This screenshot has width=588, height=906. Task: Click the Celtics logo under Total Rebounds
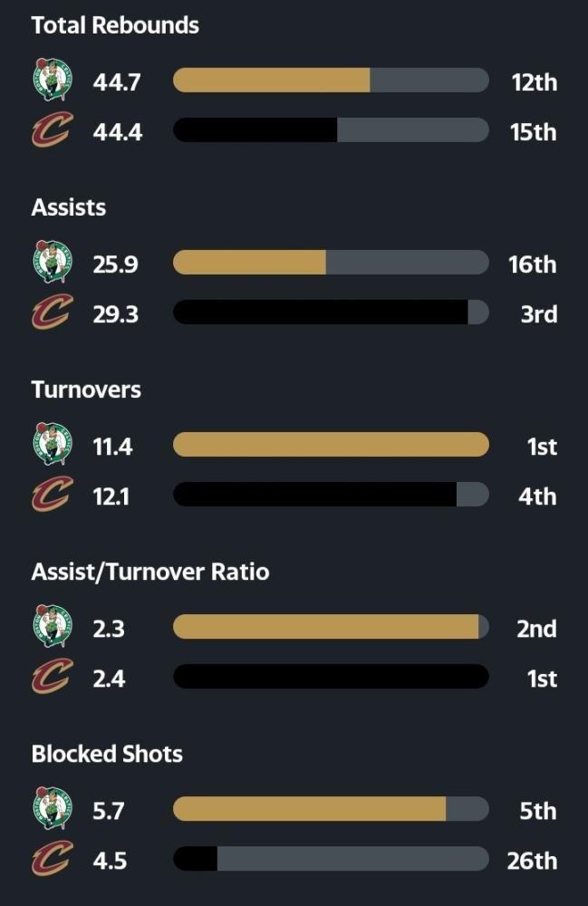[53, 80]
